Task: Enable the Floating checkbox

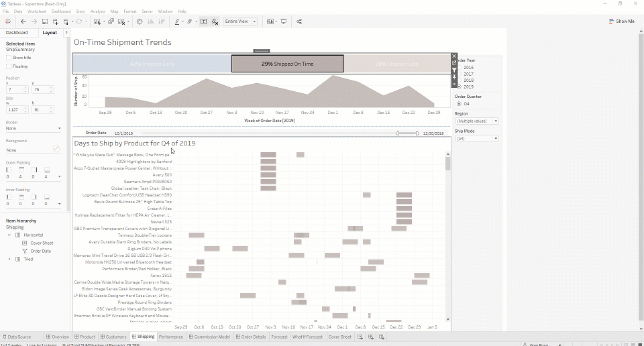Action: (9, 66)
